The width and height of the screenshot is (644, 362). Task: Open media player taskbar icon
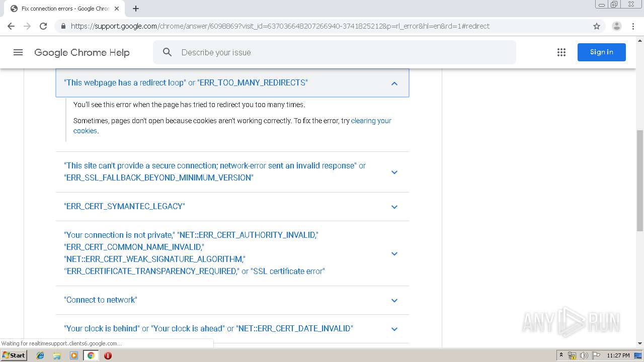coord(74,355)
